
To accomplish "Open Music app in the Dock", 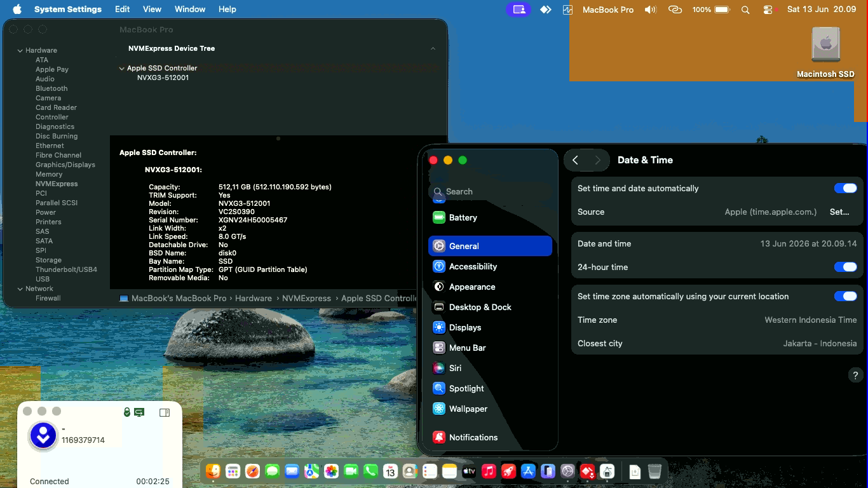I will (x=489, y=471).
